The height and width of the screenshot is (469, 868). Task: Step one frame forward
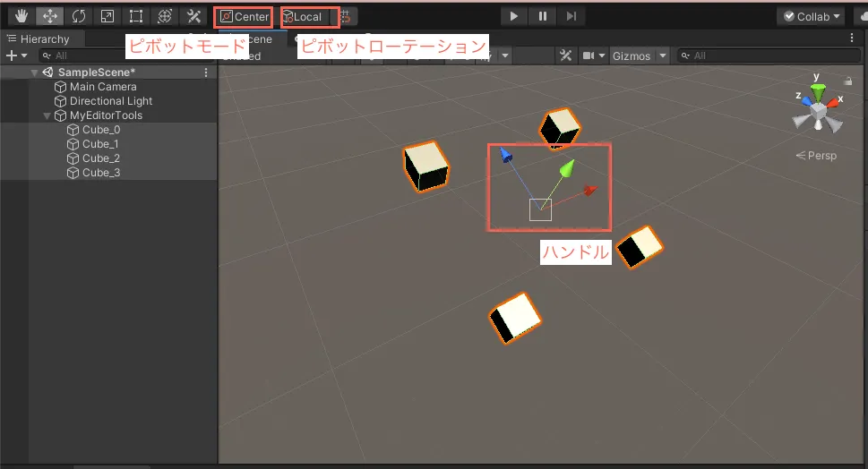click(572, 17)
